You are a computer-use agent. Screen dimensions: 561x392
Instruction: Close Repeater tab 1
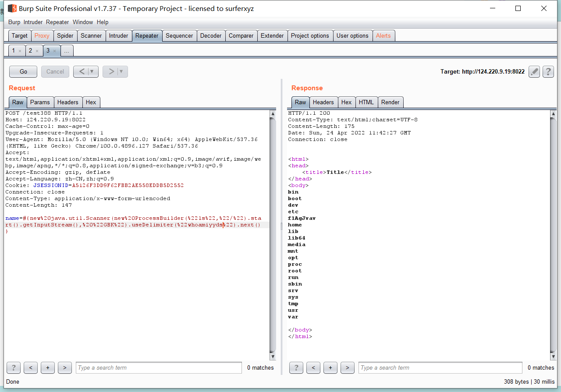click(20, 51)
